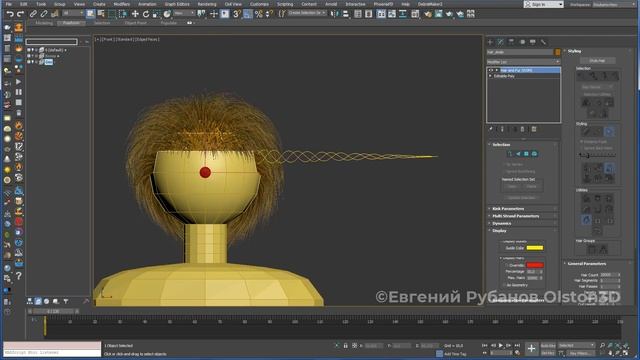Toggle the By Vertex checkbox
This screenshot has height=360, width=640.
(504, 164)
